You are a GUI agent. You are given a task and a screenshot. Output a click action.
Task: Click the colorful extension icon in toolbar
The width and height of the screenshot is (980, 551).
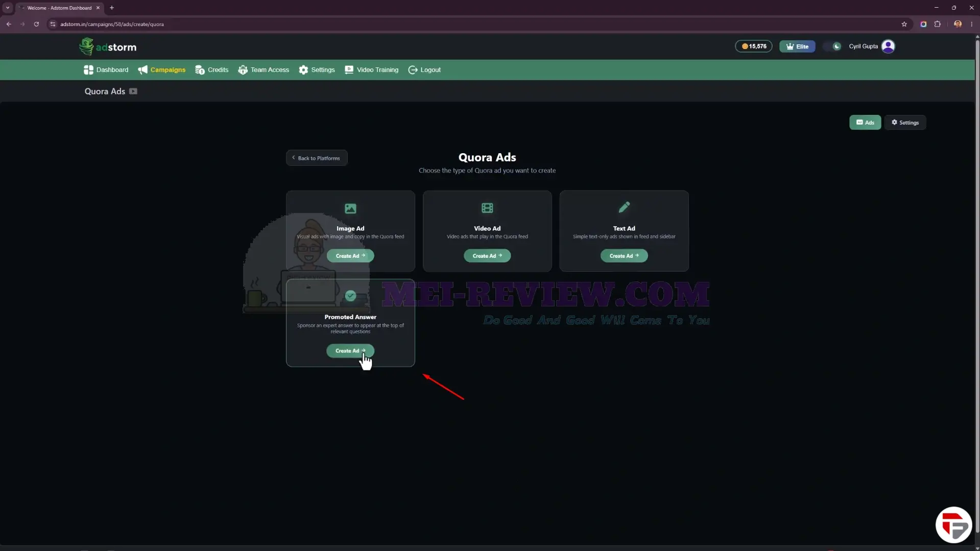click(923, 24)
